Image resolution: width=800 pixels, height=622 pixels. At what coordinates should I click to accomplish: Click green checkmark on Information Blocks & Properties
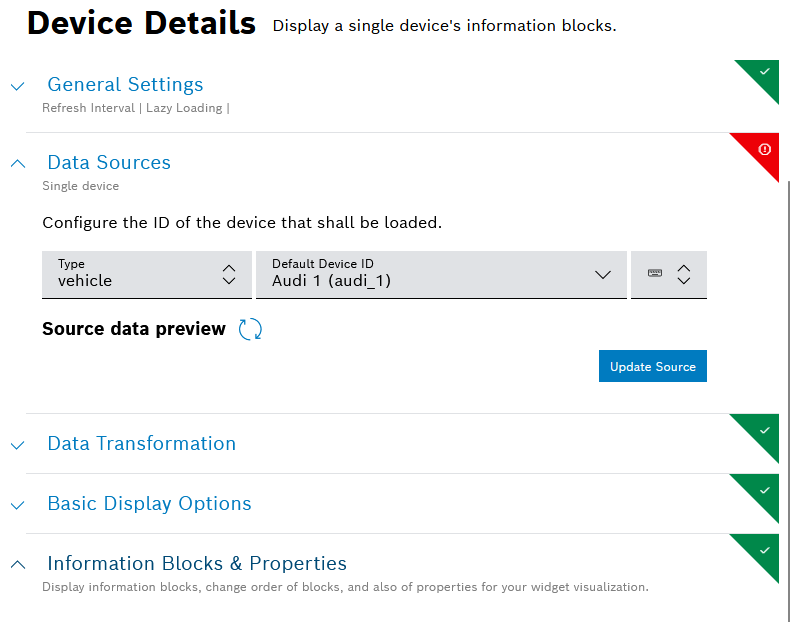(x=764, y=550)
